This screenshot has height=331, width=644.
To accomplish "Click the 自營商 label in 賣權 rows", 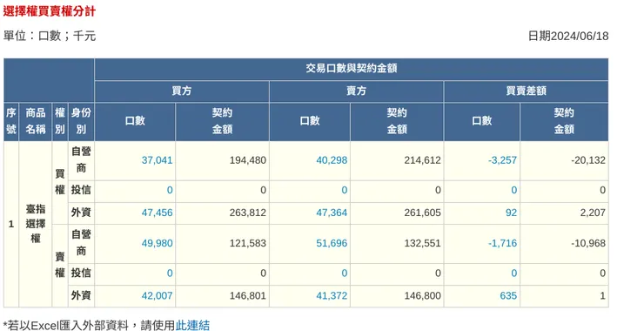I will 81,243.
